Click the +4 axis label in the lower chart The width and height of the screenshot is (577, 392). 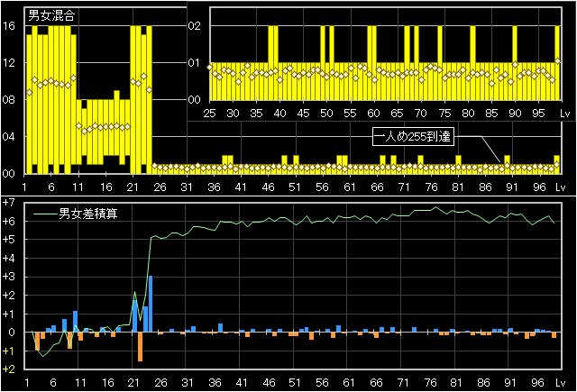[9, 258]
